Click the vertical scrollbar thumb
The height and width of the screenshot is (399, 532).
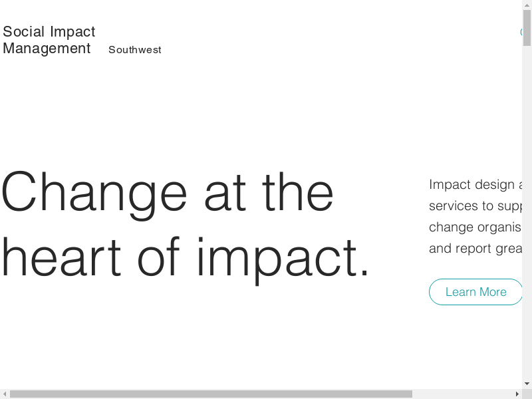click(527, 28)
